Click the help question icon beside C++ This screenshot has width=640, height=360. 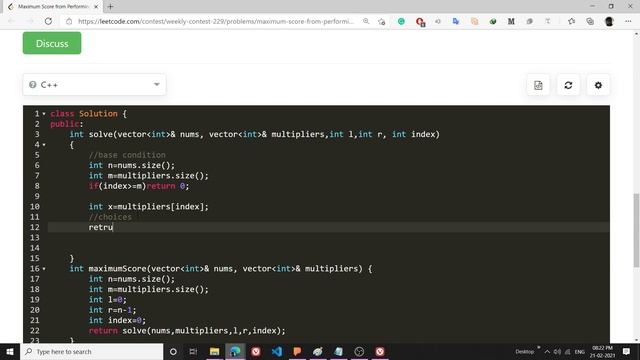(33, 84)
